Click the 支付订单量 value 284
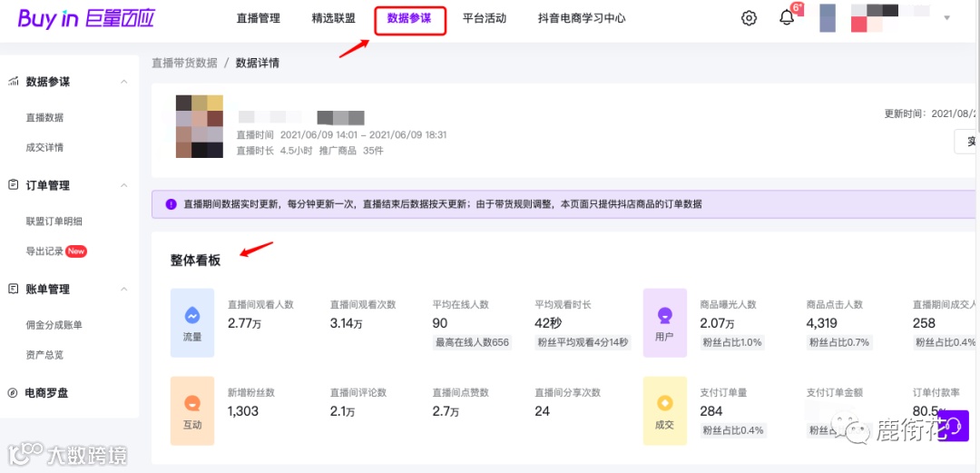Image resolution: width=980 pixels, height=473 pixels. click(x=711, y=411)
